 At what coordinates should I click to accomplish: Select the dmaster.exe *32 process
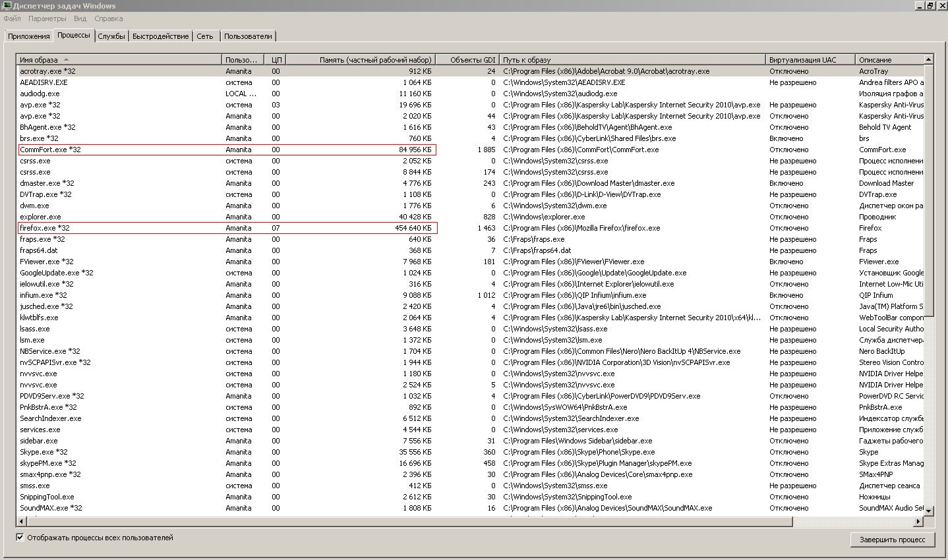pyautogui.click(x=471, y=183)
